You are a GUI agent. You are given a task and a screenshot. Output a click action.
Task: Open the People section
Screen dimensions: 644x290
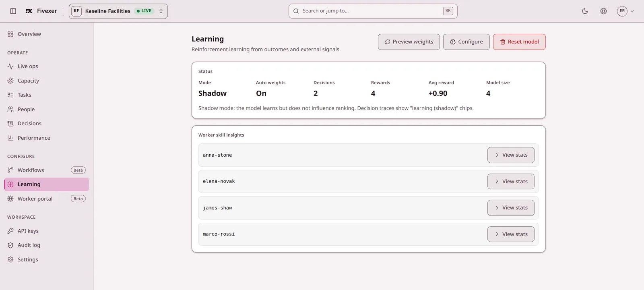coord(46,109)
